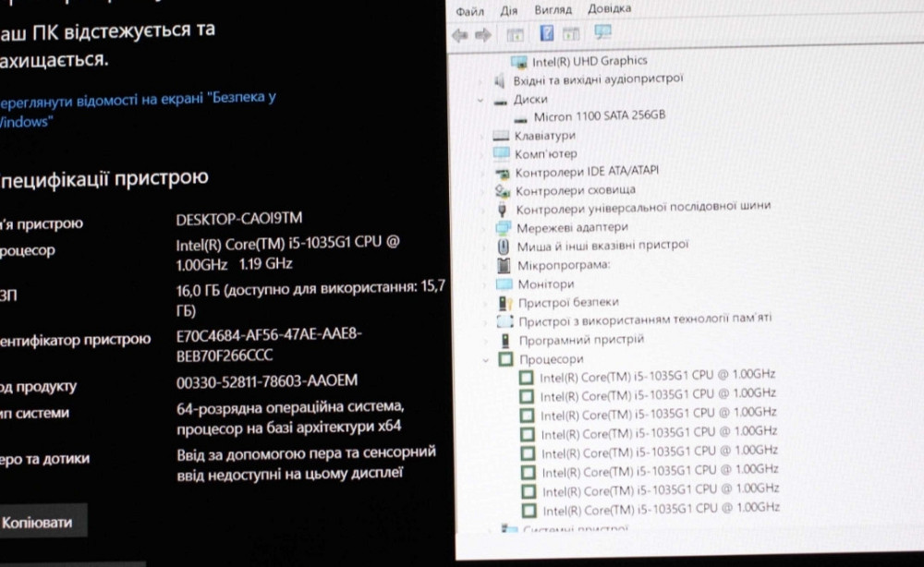
Task: Click the Клавіатури keyboard category icon
Action: point(502,136)
